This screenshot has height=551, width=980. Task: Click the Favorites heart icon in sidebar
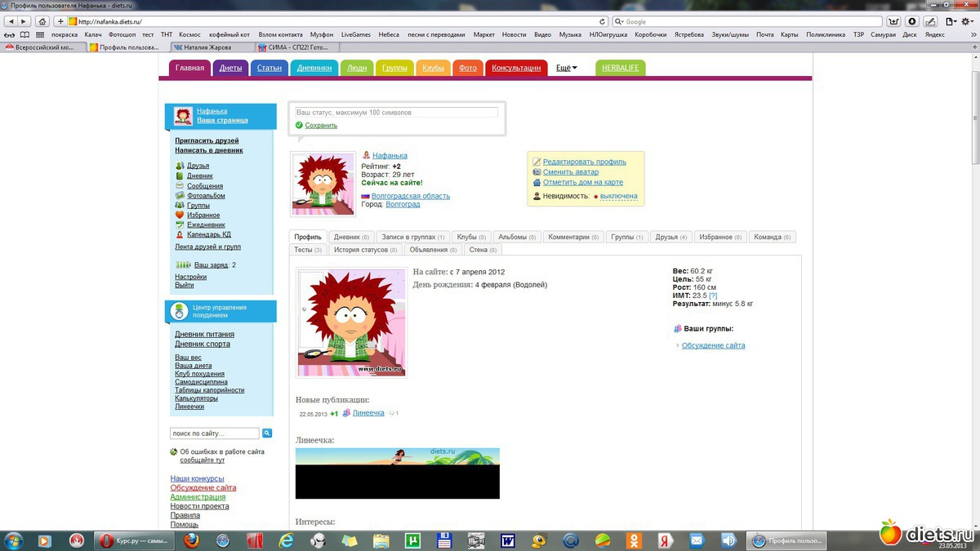coord(180,216)
